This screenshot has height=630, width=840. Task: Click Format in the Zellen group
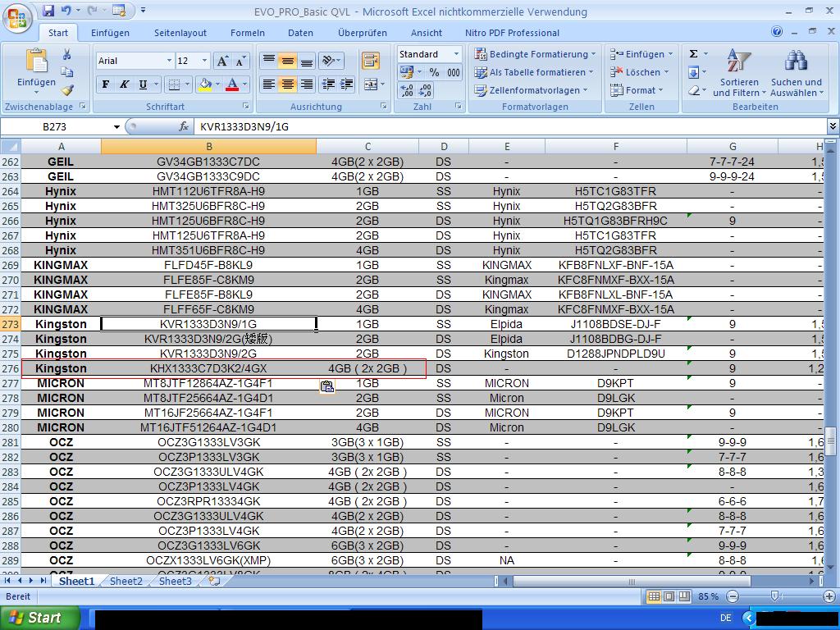click(637, 90)
